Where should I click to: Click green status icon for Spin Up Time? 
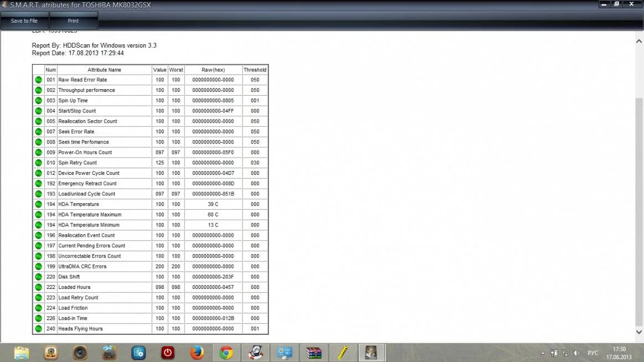pos(39,101)
